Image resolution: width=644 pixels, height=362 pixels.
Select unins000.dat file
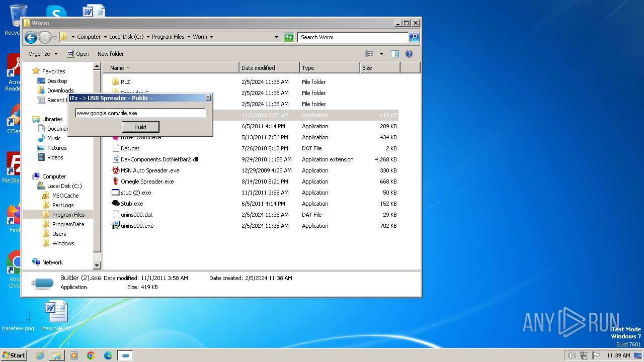click(136, 215)
